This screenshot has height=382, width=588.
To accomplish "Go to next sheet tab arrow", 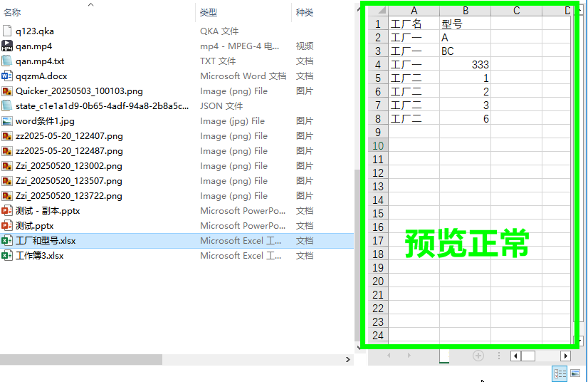I will (409, 356).
